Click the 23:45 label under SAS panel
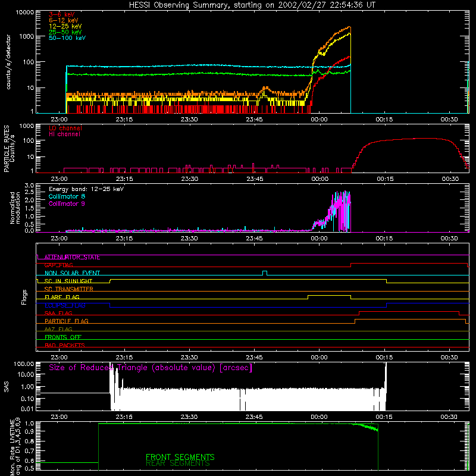The height and width of the screenshot is (476, 476). [x=254, y=417]
